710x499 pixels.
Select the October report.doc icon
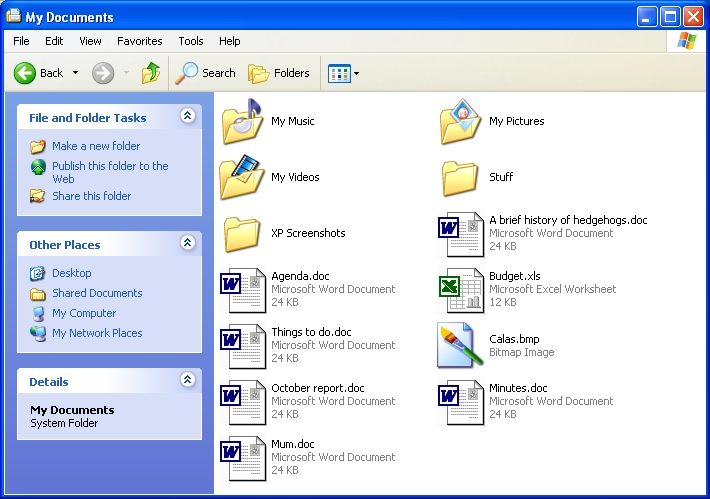point(243,403)
